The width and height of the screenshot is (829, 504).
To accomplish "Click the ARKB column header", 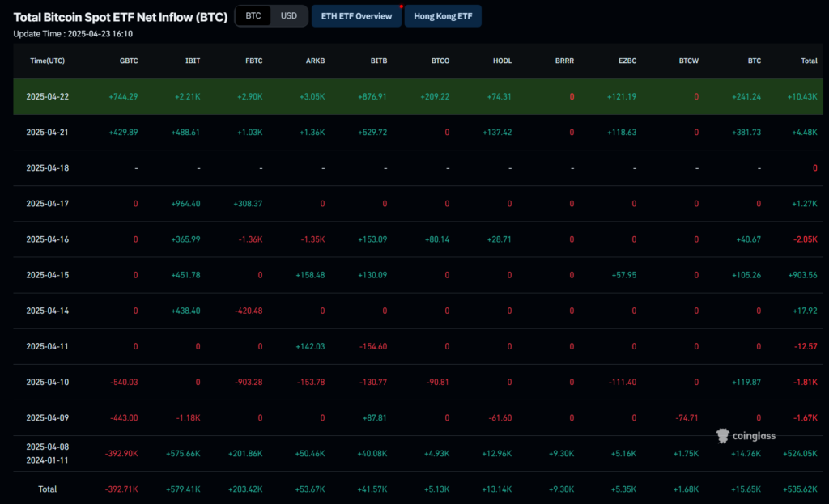I will tap(315, 61).
